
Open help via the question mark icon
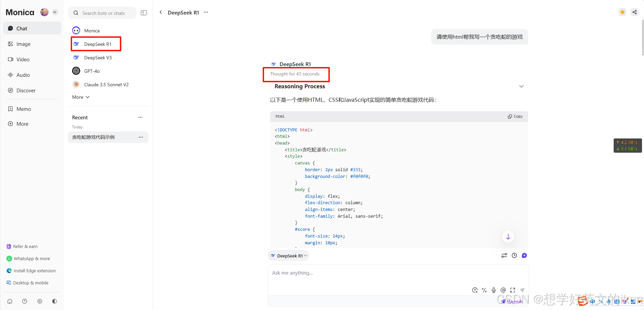[x=25, y=301]
